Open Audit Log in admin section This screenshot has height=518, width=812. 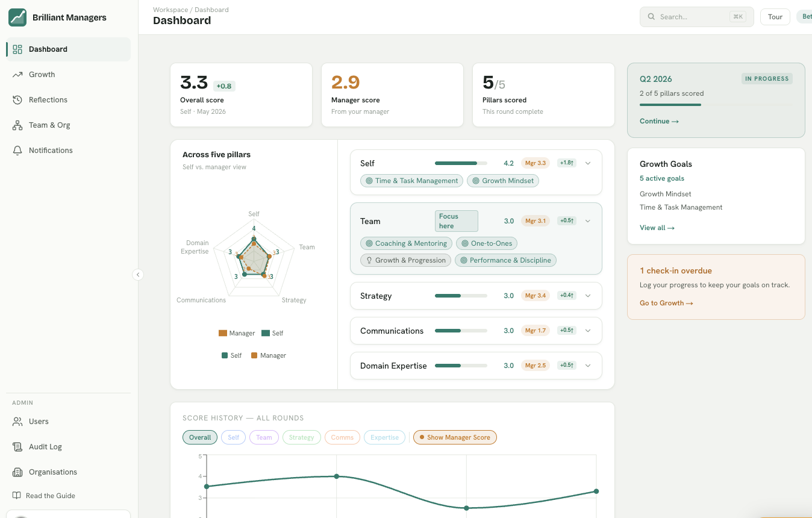tap(68, 447)
